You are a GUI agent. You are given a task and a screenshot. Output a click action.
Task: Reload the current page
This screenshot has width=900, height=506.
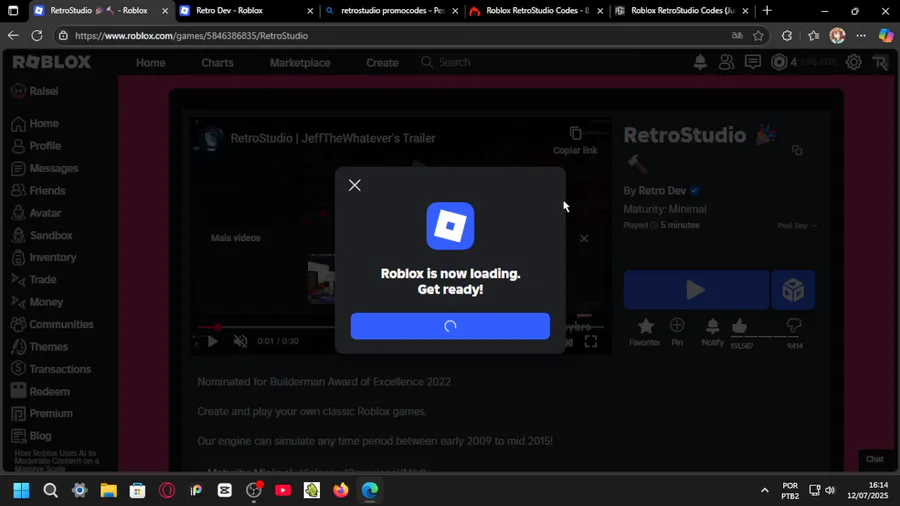click(x=37, y=36)
